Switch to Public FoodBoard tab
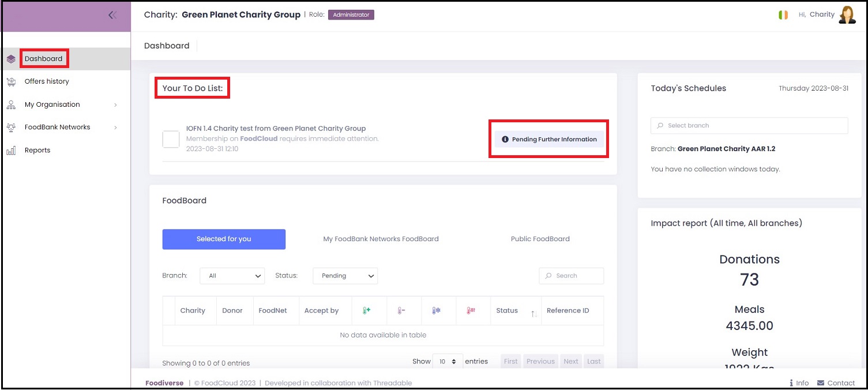Image resolution: width=868 pixels, height=390 pixels. (540, 239)
